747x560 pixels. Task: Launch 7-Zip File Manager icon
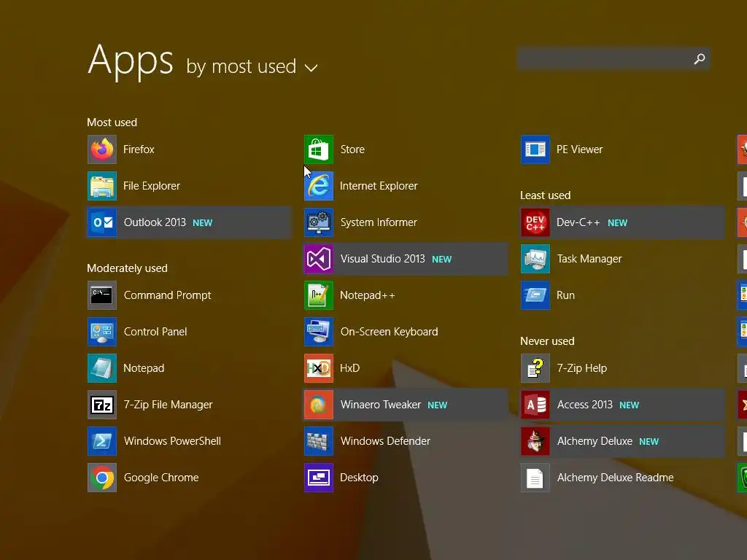[x=102, y=405]
